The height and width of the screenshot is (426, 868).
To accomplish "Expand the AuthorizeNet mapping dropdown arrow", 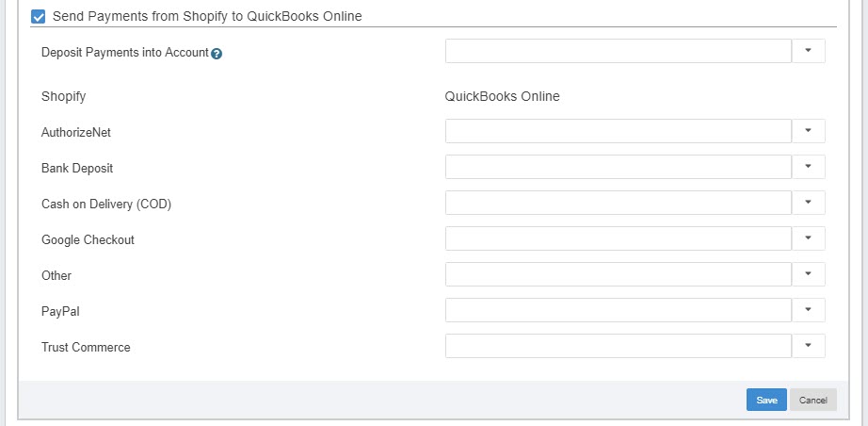I will coord(808,131).
